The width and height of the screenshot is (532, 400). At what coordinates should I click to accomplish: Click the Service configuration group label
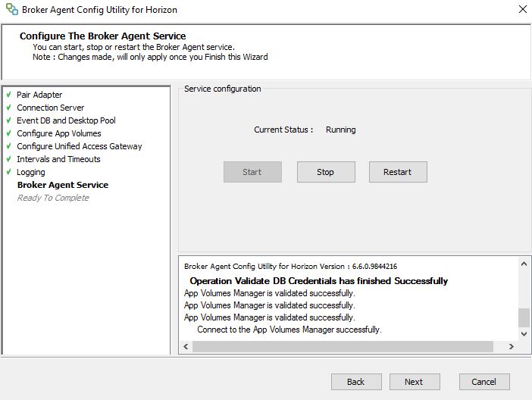pyautogui.click(x=223, y=89)
